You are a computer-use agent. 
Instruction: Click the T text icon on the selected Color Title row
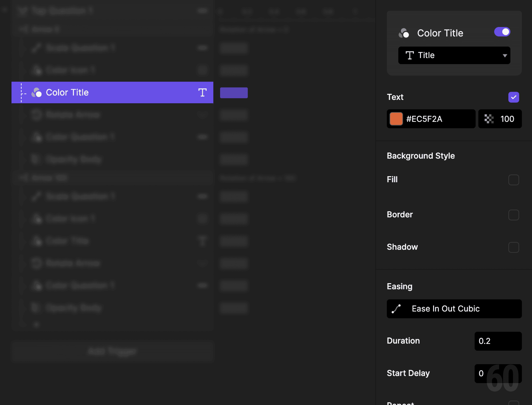pos(203,92)
